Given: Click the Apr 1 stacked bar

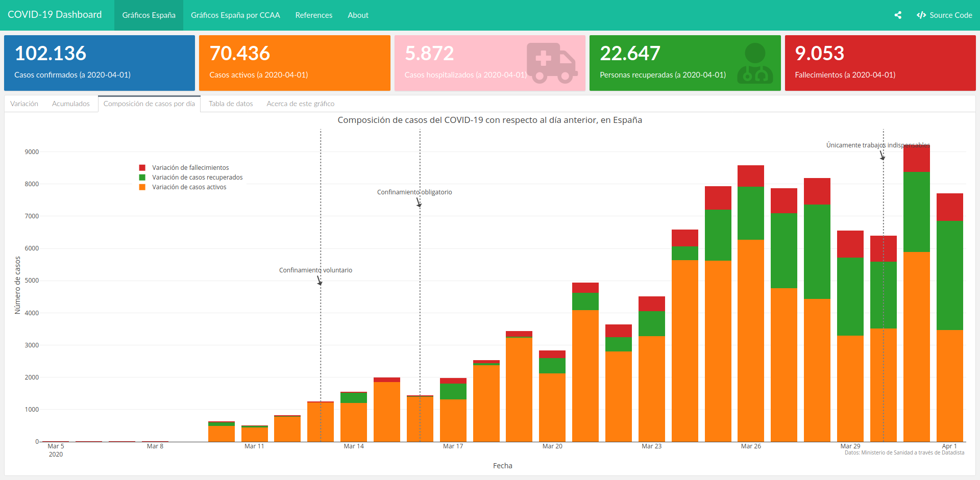Looking at the screenshot, I should [950, 317].
